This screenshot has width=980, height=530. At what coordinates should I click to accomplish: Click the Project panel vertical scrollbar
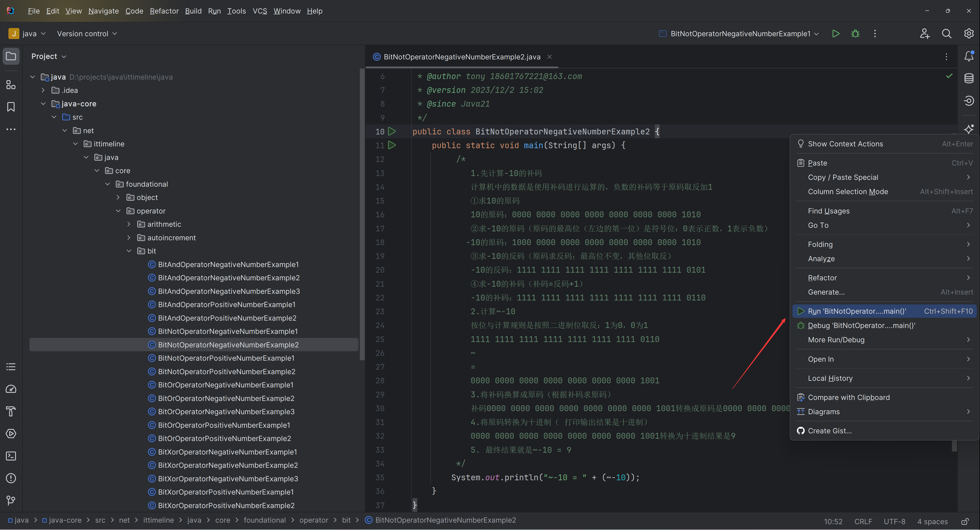tap(362, 214)
